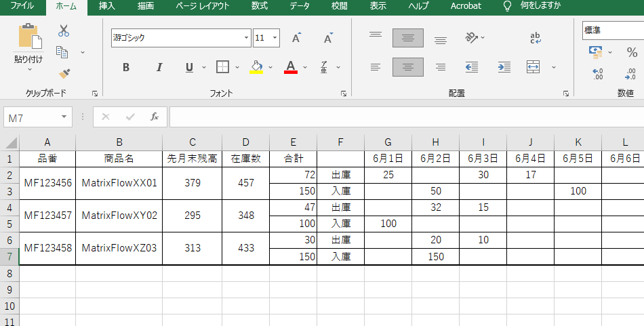The height and width of the screenshot is (326, 644).
Task: Click the Insert Function fx icon
Action: 155,117
